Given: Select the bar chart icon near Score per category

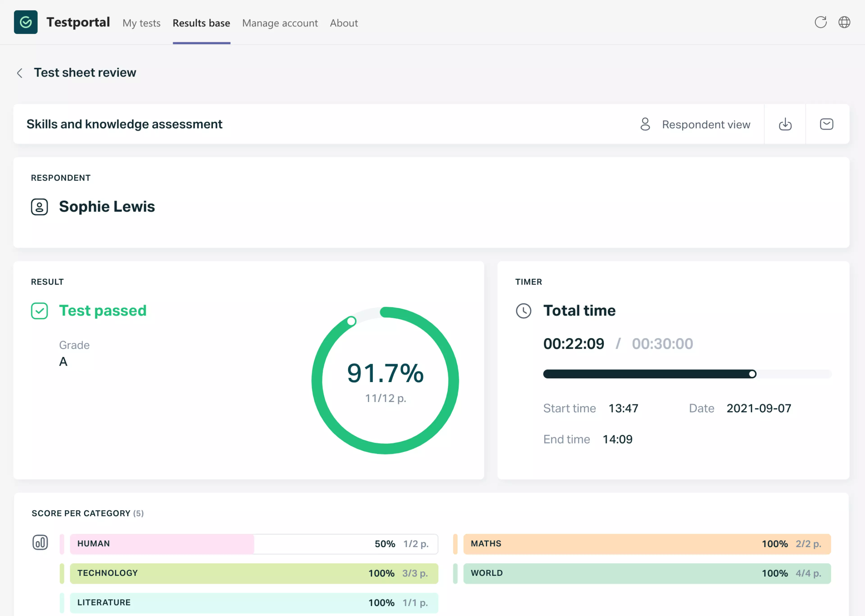Looking at the screenshot, I should [41, 542].
